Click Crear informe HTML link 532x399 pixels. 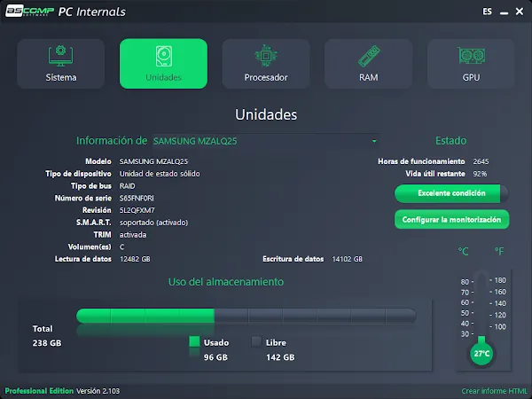[495, 391]
